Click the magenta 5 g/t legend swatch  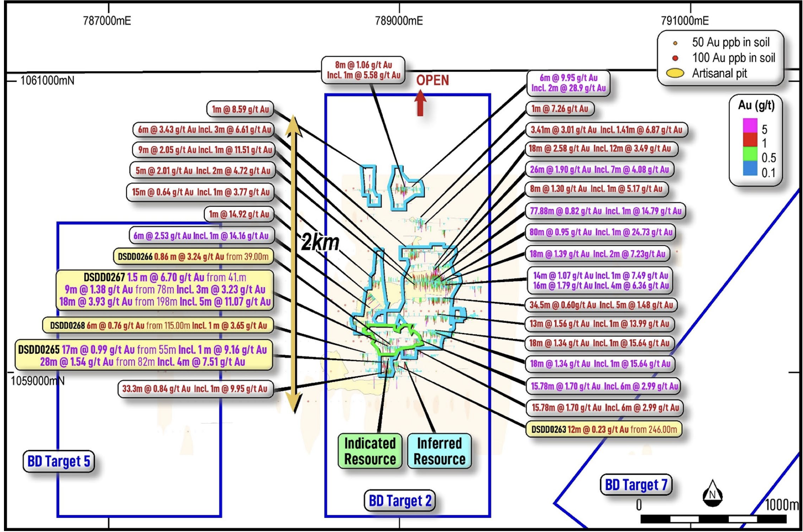(750, 125)
